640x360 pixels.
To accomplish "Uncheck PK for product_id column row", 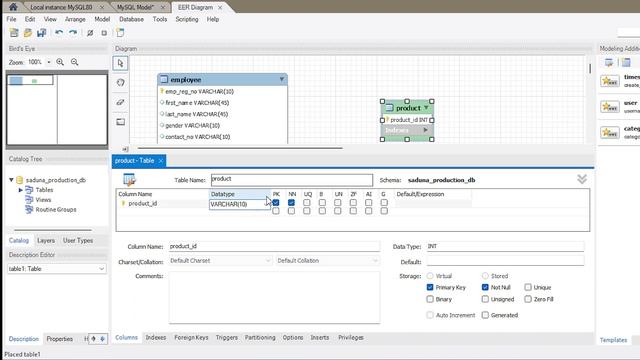I will point(276,202).
